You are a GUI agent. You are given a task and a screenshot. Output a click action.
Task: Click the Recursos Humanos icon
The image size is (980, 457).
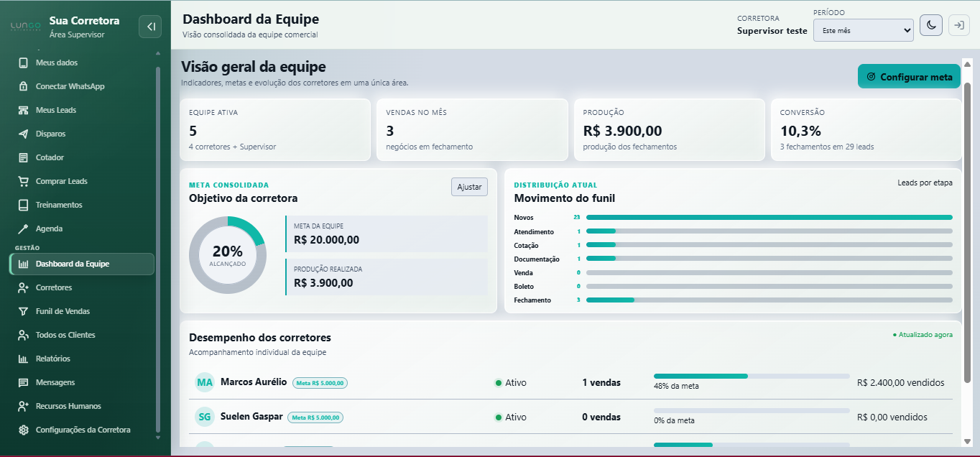pyautogui.click(x=23, y=406)
